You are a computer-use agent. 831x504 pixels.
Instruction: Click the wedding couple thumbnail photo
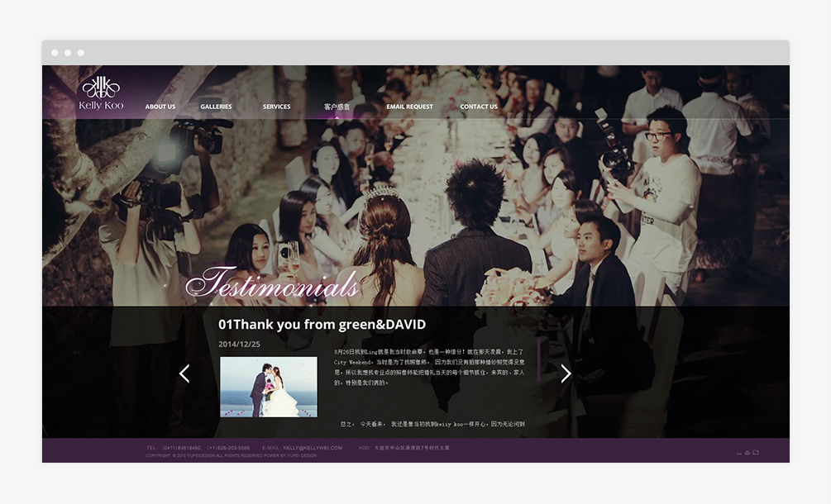click(x=269, y=387)
